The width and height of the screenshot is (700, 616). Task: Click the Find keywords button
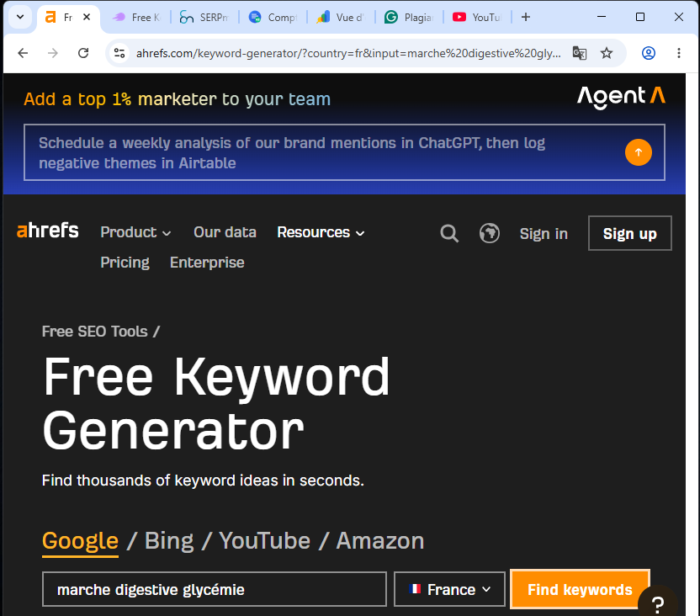pyautogui.click(x=580, y=589)
